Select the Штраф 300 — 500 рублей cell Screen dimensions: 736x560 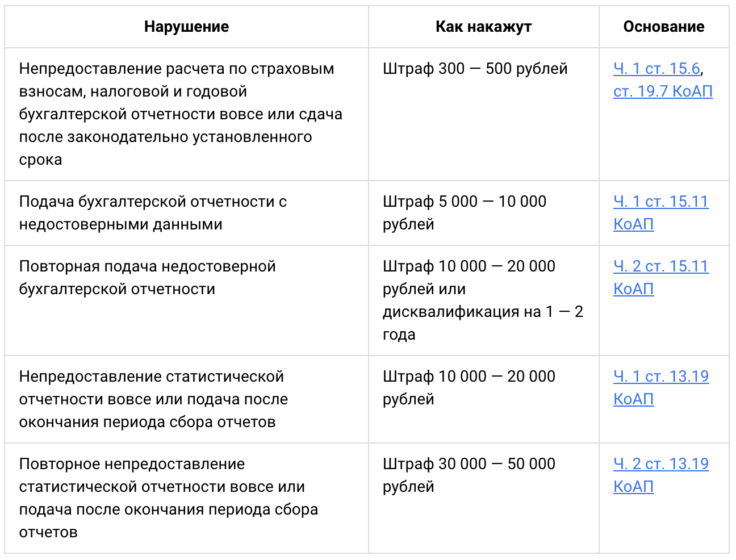tap(484, 114)
